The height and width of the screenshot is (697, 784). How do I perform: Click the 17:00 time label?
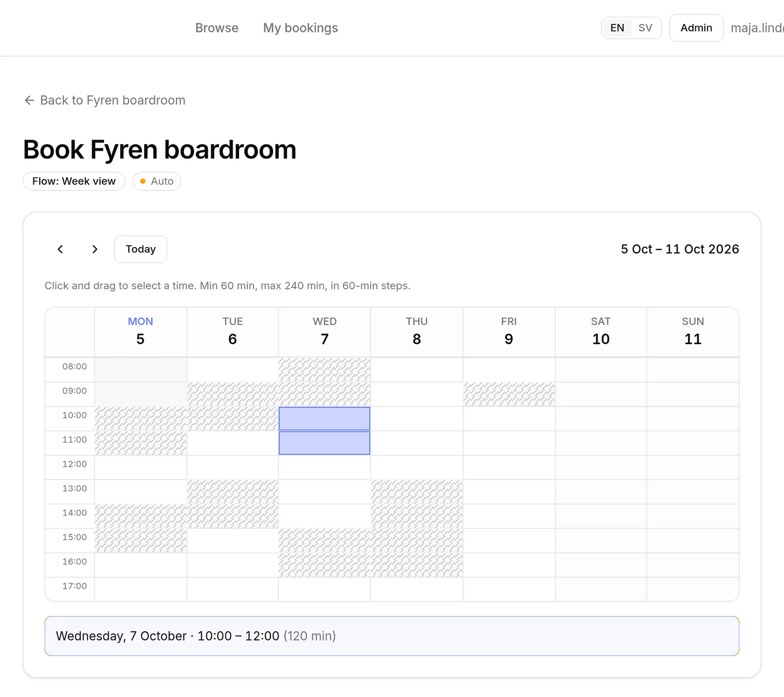coord(74,586)
